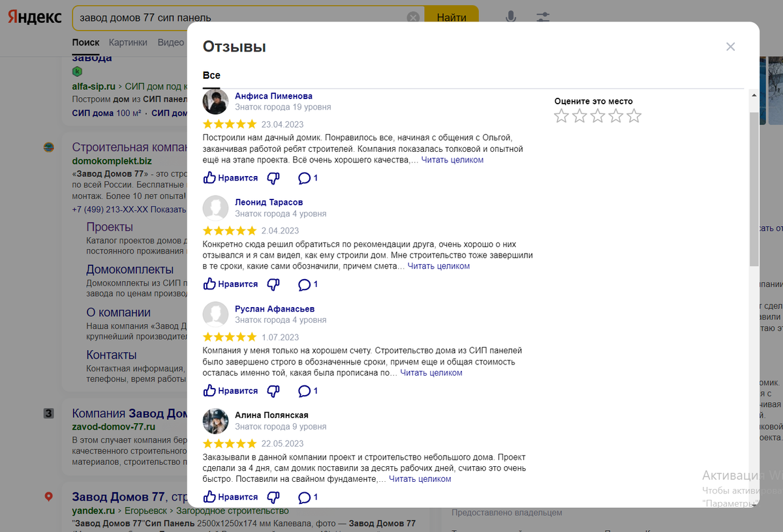Rate this place three stars

coord(598,116)
